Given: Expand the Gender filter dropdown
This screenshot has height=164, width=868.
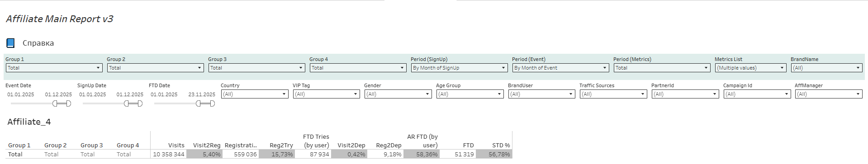Looking at the screenshot, I should (398, 94).
